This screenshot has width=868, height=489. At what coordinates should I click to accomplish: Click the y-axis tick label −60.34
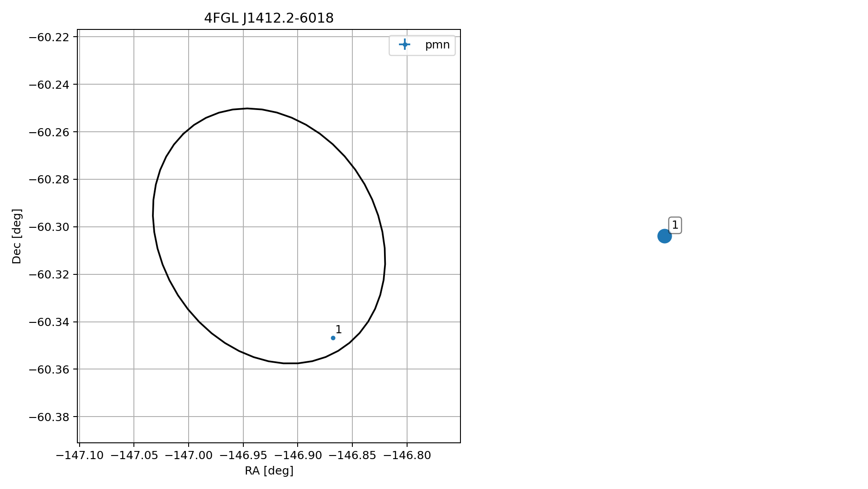[x=49, y=322]
